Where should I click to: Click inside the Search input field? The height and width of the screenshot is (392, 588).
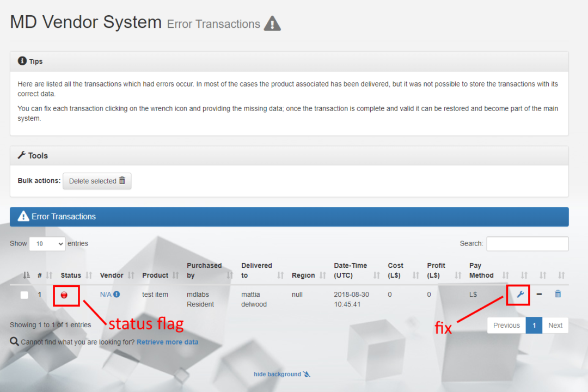[x=527, y=243]
